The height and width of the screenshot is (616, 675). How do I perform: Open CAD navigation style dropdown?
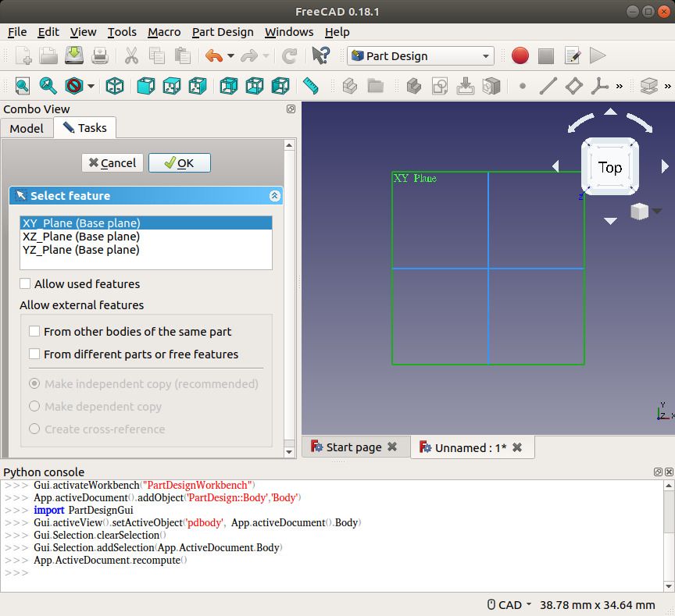tap(509, 605)
